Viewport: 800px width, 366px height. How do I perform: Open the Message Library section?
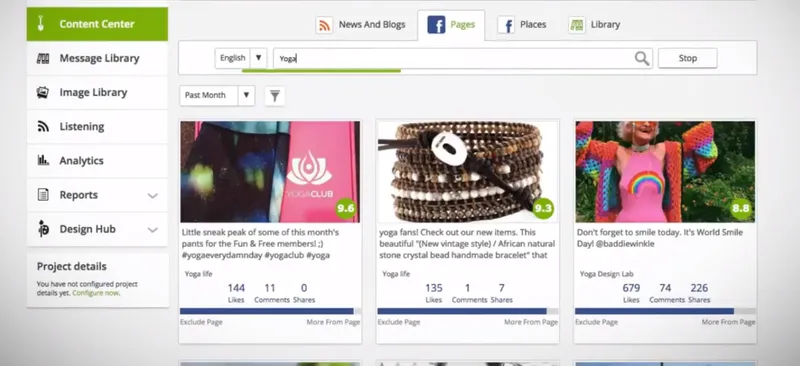97,58
